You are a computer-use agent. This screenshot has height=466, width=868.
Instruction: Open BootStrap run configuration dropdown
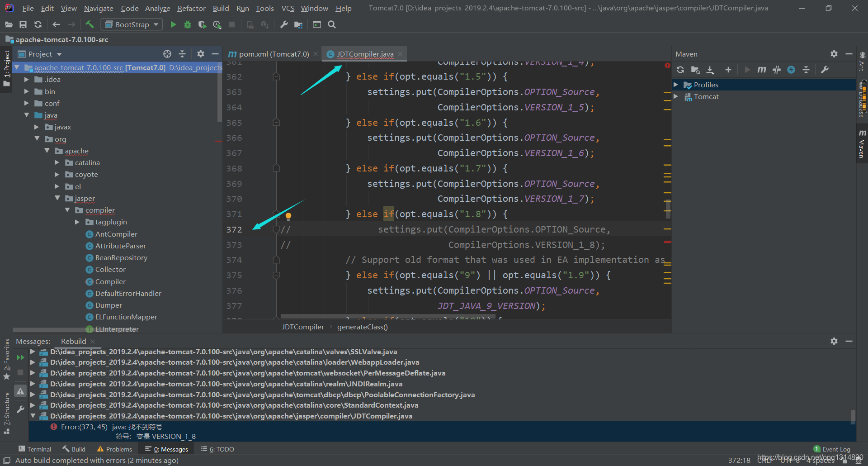point(132,24)
